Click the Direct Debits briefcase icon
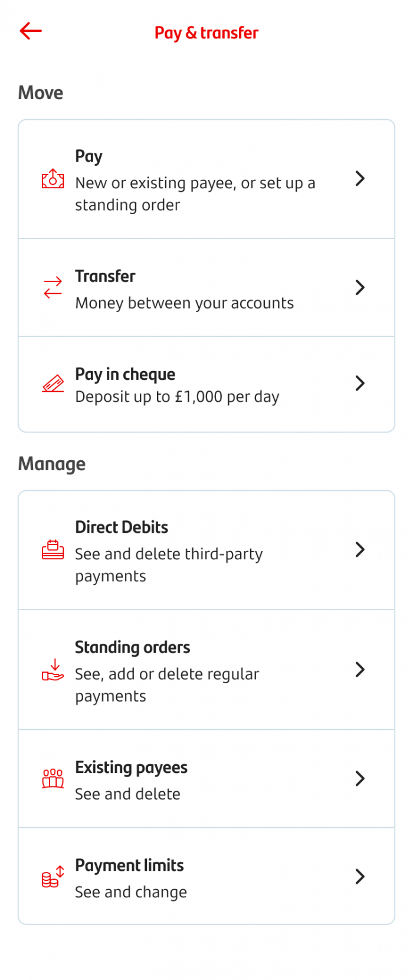The height and width of the screenshot is (980, 413). 53,550
